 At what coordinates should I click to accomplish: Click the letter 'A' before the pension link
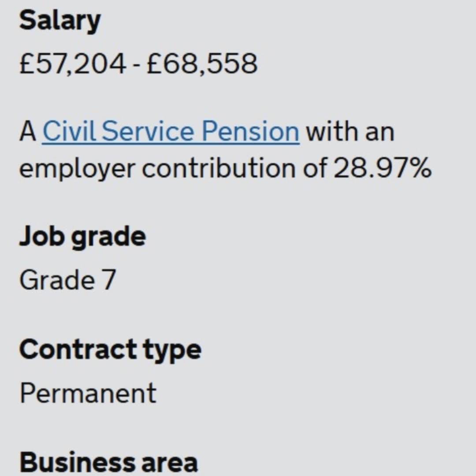28,131
